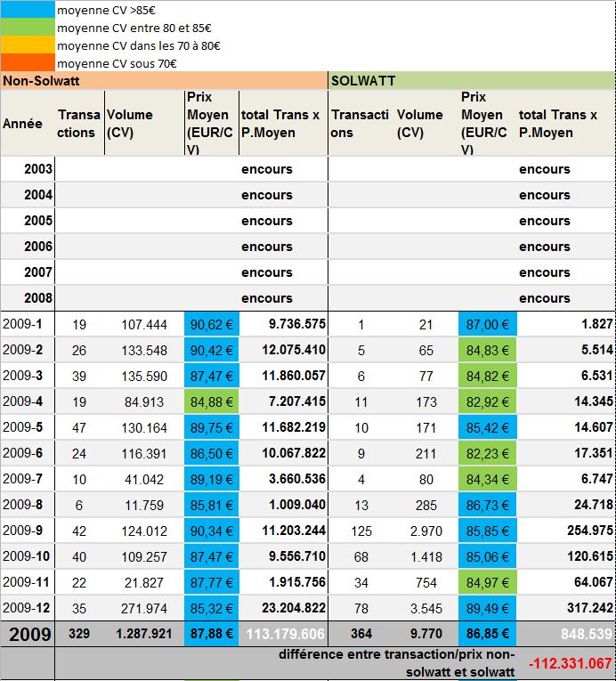
Task: Click the 89,49 € Solwatt price cell
Action: 486,608
